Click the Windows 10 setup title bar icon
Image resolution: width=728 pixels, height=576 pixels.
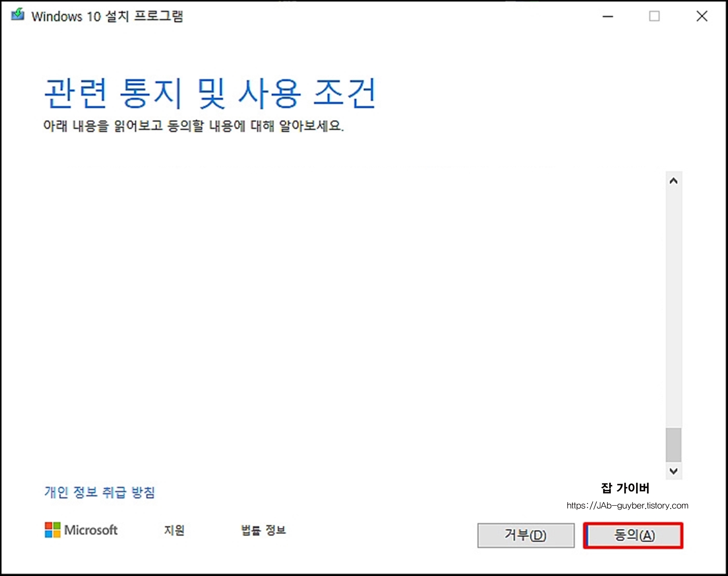click(x=18, y=15)
